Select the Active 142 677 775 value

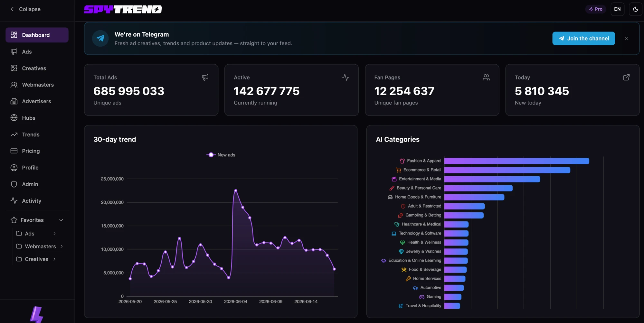pyautogui.click(x=267, y=91)
